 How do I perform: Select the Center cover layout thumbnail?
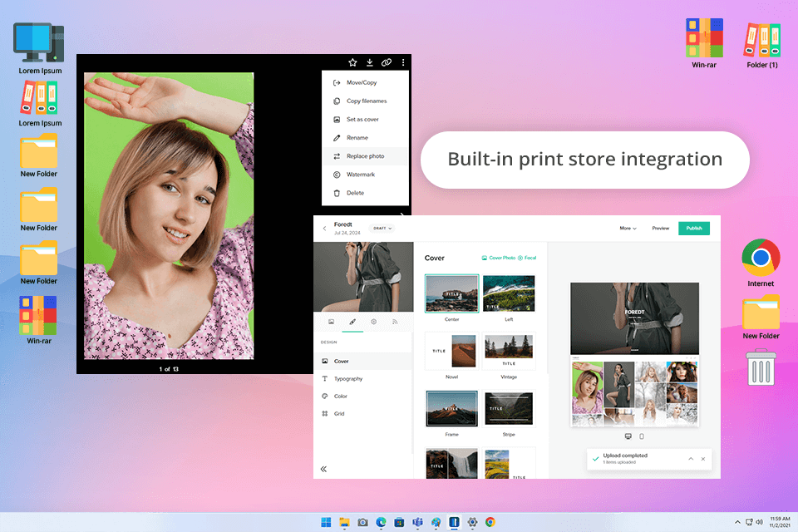452,293
